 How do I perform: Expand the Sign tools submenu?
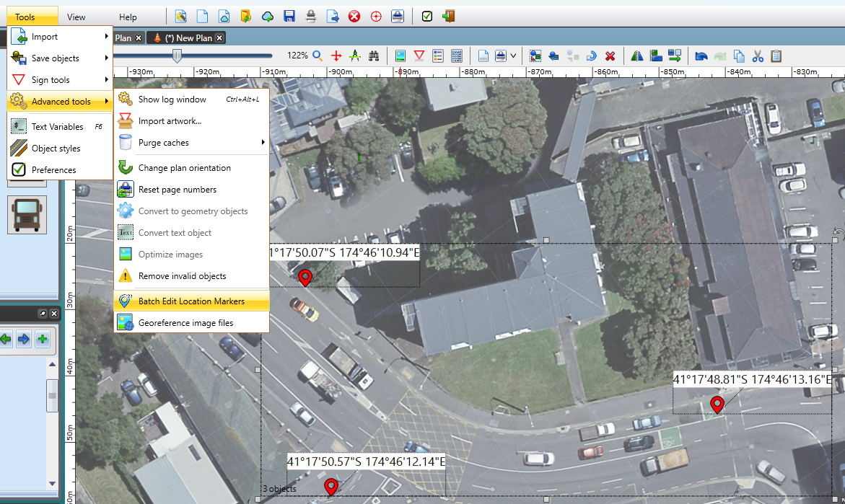(60, 80)
